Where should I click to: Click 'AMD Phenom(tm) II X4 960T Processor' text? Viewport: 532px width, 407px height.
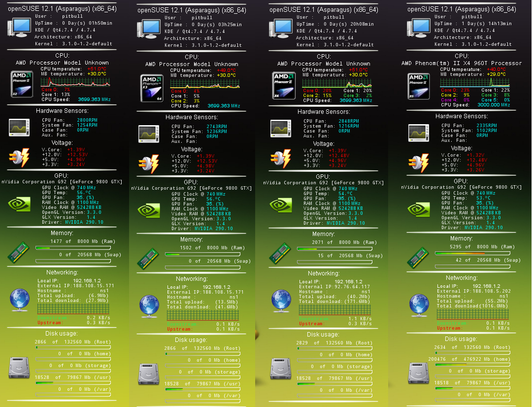point(462,63)
